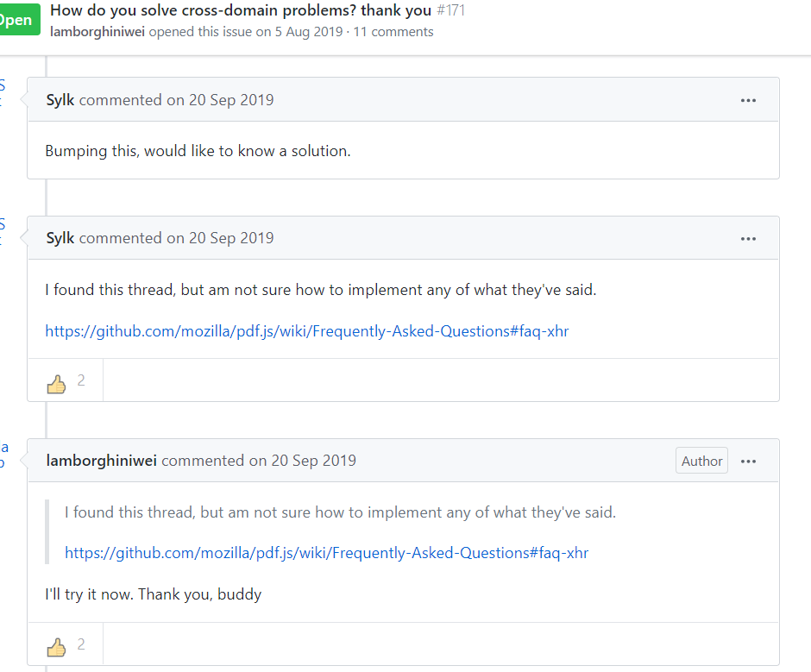Open Sylk's profile from first comment
Image resolution: width=811 pixels, height=672 pixels.
[60, 100]
